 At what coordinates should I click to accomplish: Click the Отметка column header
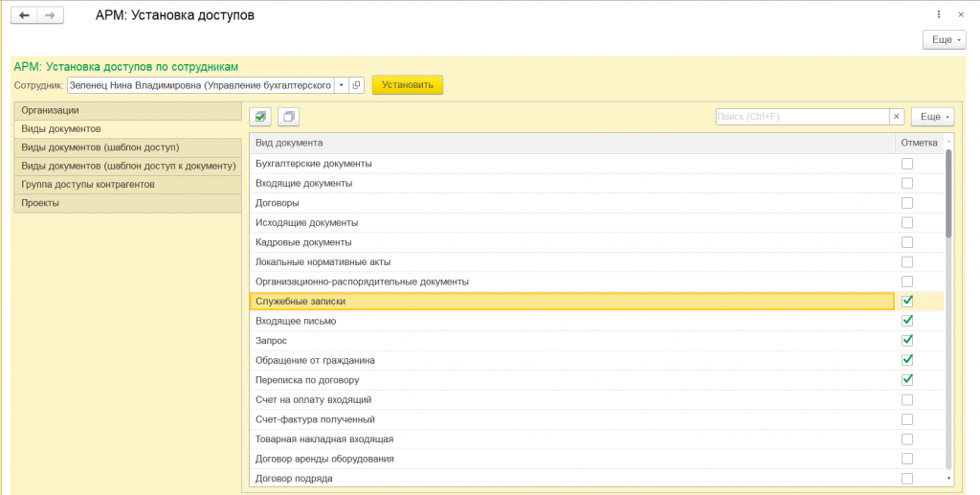pyautogui.click(x=920, y=143)
